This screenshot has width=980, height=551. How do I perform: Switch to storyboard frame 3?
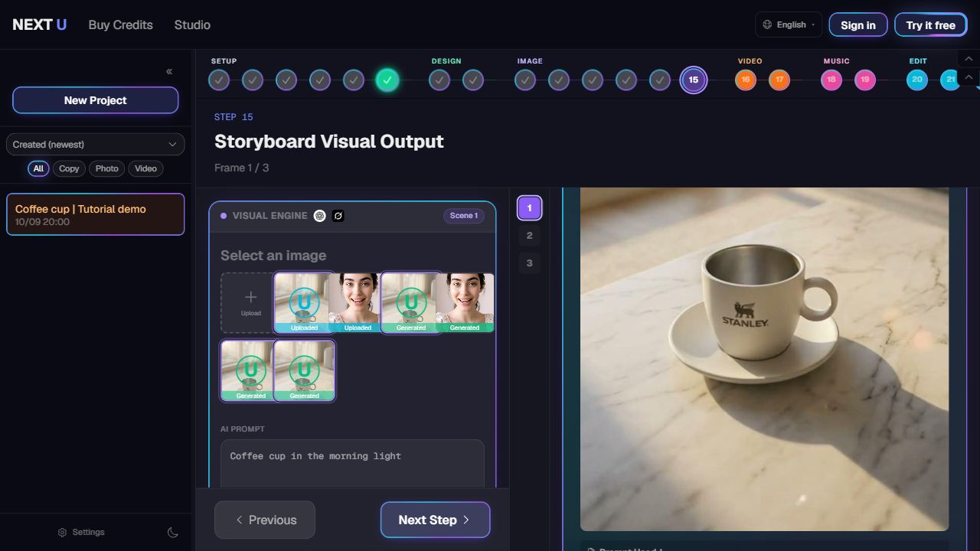529,263
